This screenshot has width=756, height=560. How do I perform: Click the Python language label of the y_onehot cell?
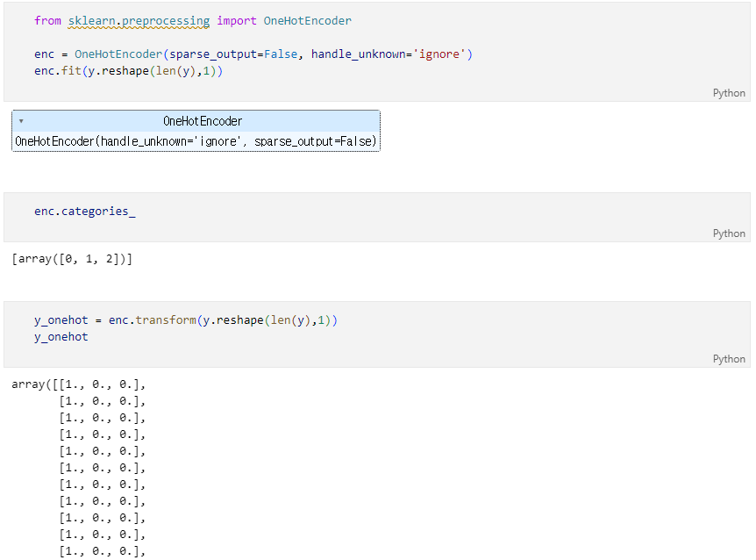coord(729,359)
